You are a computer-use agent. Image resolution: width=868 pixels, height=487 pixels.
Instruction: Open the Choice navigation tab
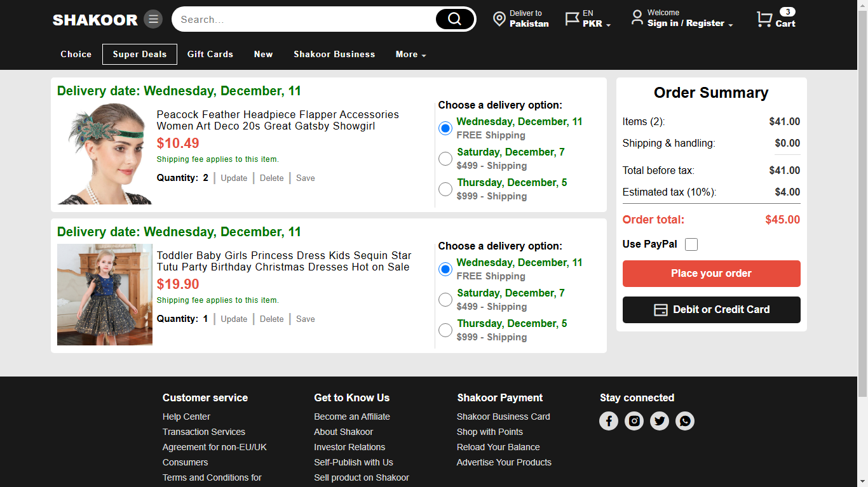pyautogui.click(x=76, y=55)
